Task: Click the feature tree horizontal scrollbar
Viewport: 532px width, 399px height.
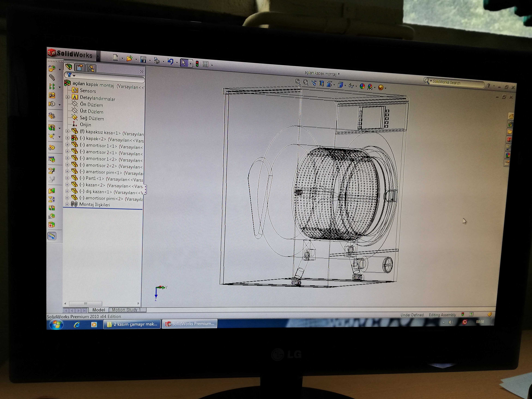Action: (x=85, y=304)
